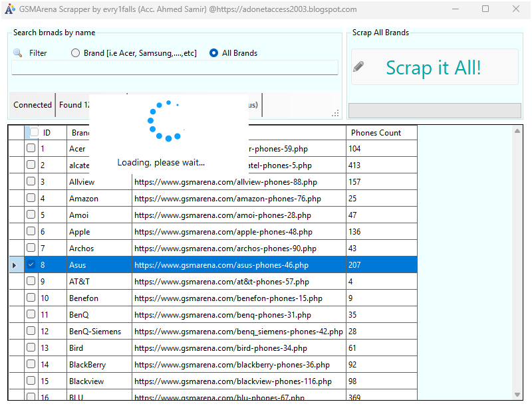Click the benq-phones-31.php URL cell
The image size is (532, 408).
pos(239,315)
